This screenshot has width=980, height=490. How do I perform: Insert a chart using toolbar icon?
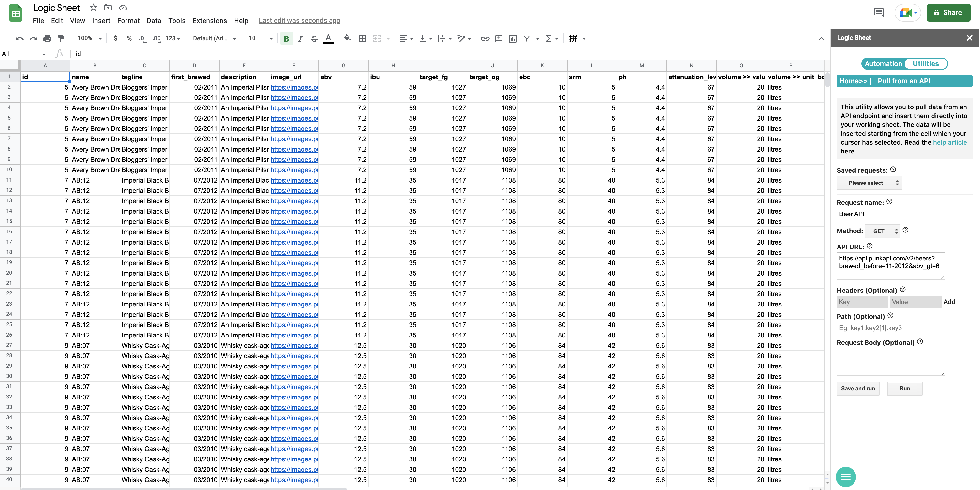[x=512, y=38]
